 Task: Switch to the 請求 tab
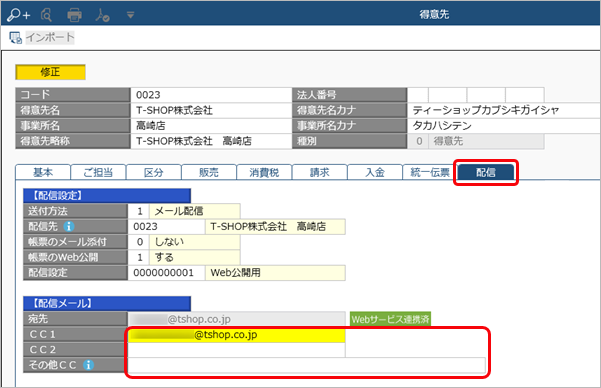[x=319, y=172]
